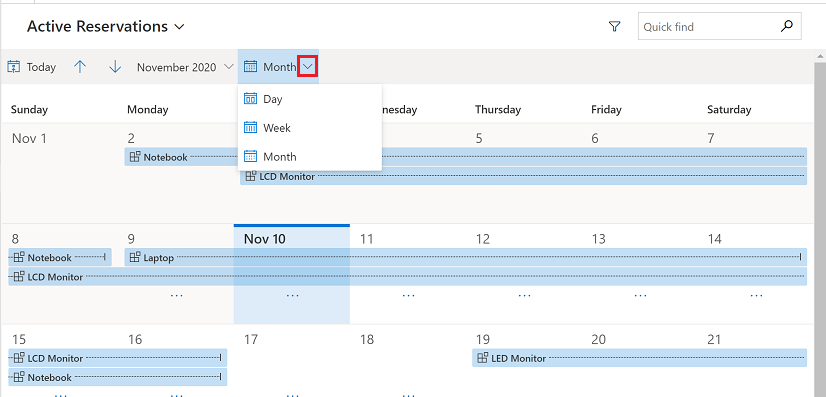Select date 21 in the calendar
The width and height of the screenshot is (826, 397).
[x=714, y=340]
